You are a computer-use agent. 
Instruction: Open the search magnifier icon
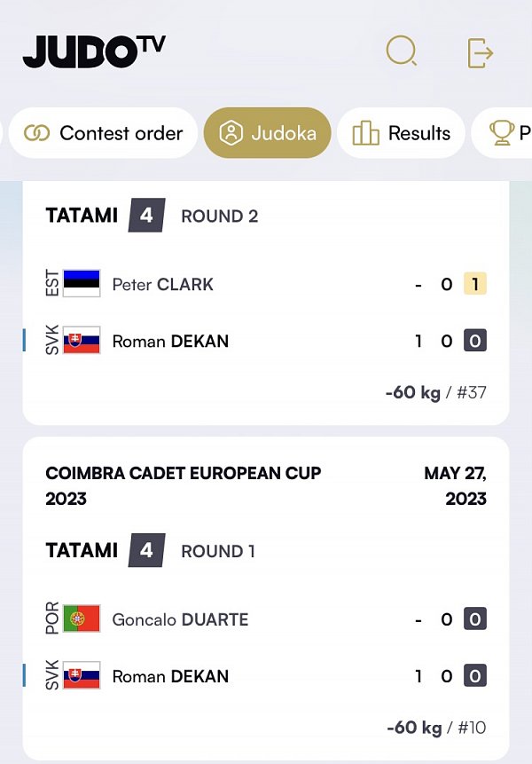(402, 51)
